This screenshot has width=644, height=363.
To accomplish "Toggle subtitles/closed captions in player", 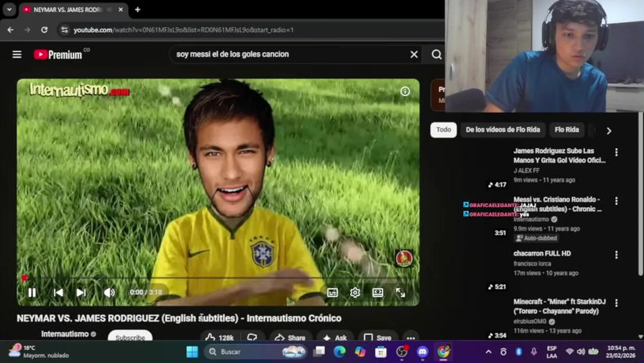I will [333, 292].
